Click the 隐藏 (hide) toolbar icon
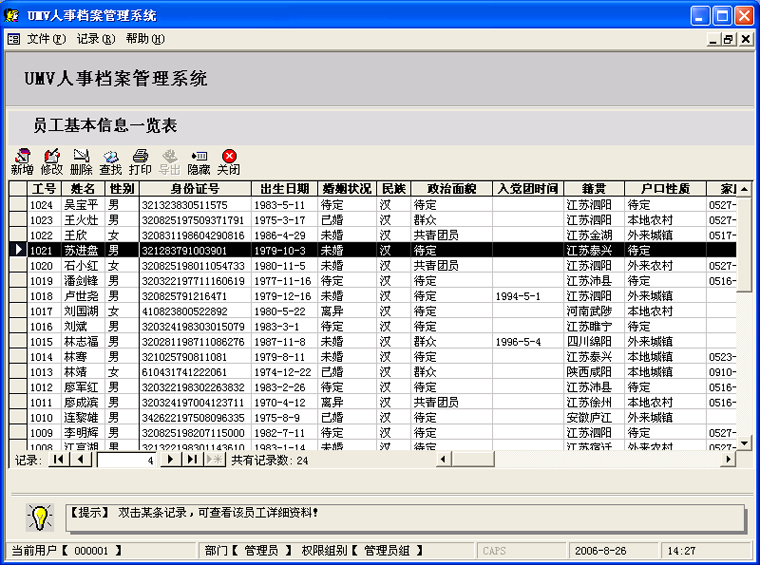The image size is (760, 565). pos(199,162)
